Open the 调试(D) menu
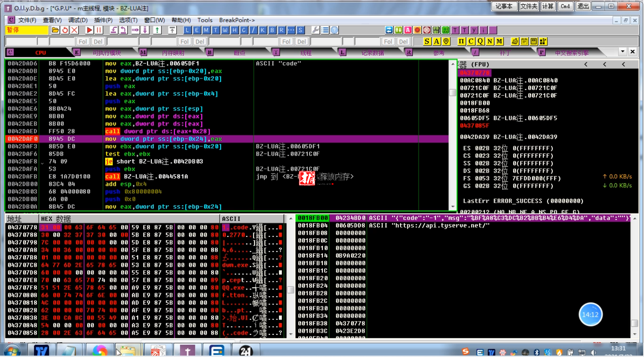644x357 pixels. click(x=78, y=20)
